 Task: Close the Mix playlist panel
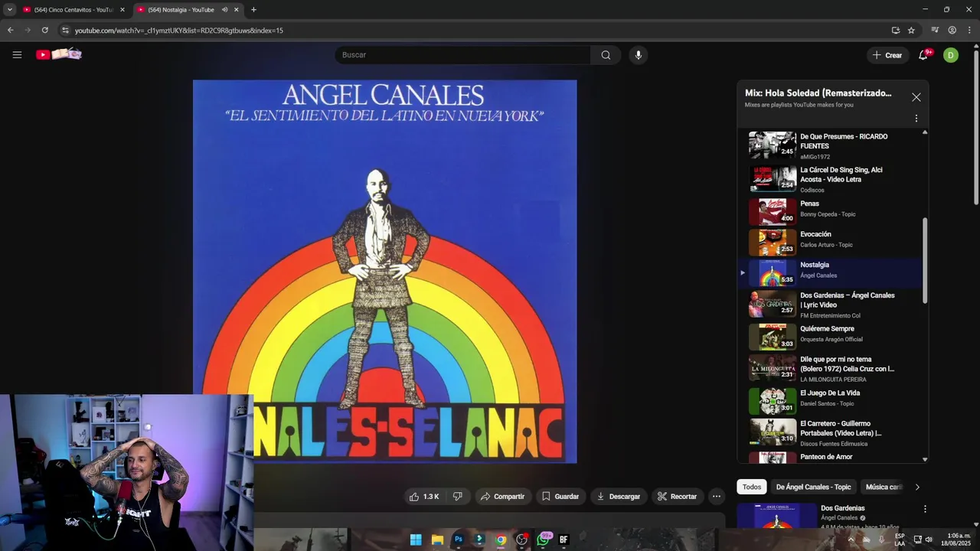(916, 97)
